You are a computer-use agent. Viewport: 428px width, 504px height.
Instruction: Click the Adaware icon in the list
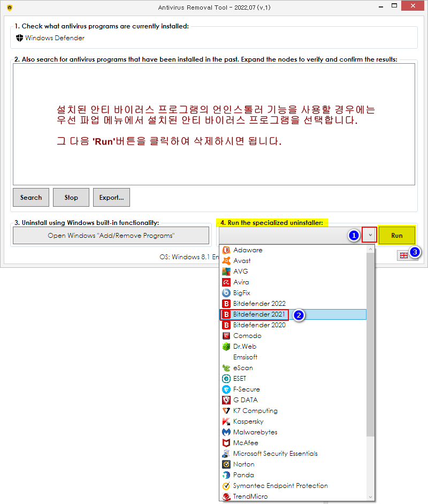click(226, 250)
